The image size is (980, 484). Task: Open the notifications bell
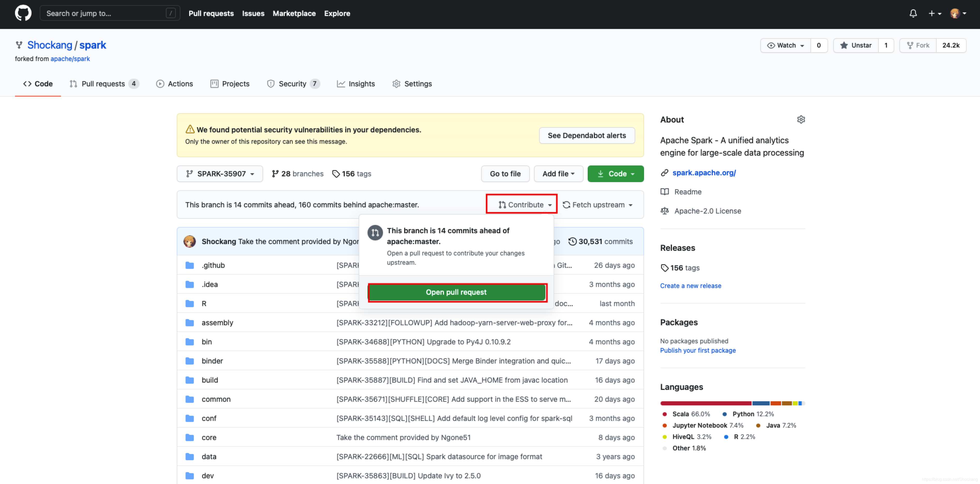(913, 13)
